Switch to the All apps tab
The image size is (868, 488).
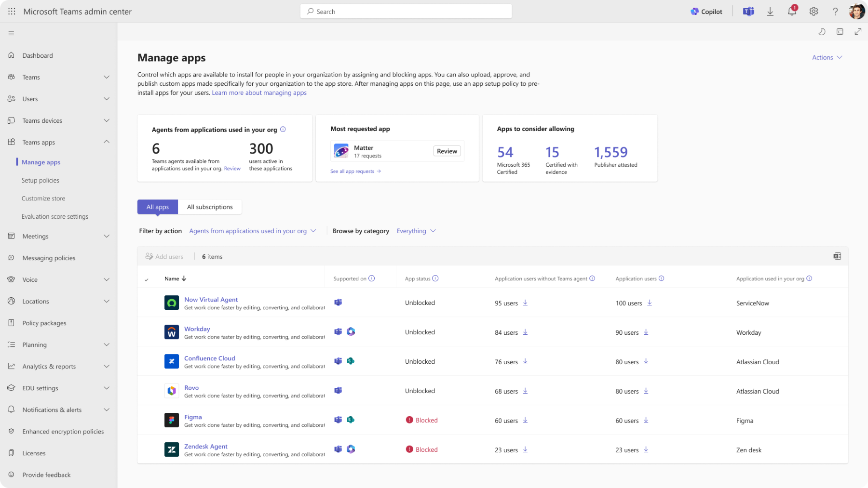point(158,207)
